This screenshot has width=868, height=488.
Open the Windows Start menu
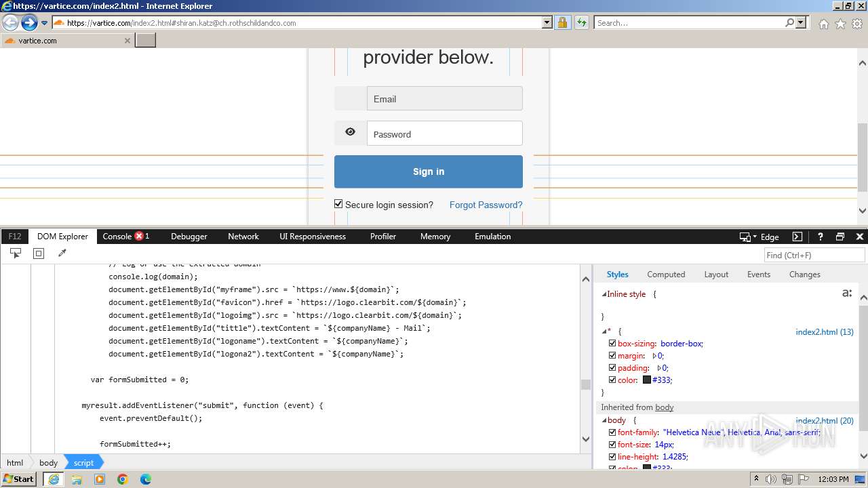pyautogui.click(x=19, y=479)
